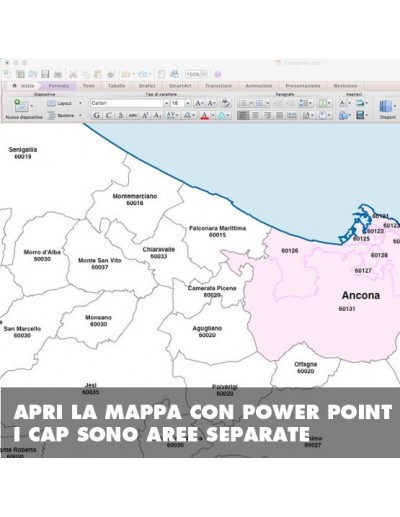Click the Disponi arrange button
The image size is (400, 517).
[387, 109]
